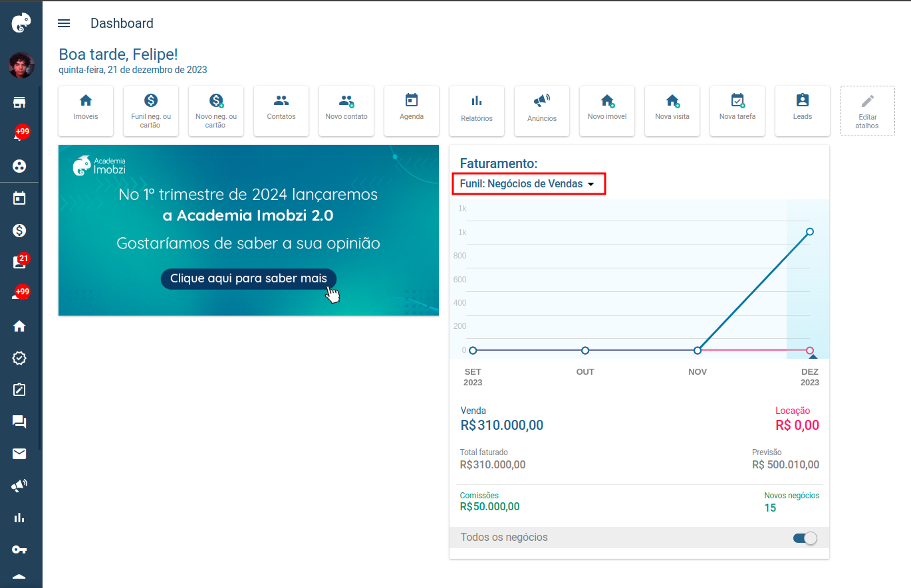The image size is (911, 588).
Task: Click the Novo imóvel shortcut
Action: click(607, 111)
